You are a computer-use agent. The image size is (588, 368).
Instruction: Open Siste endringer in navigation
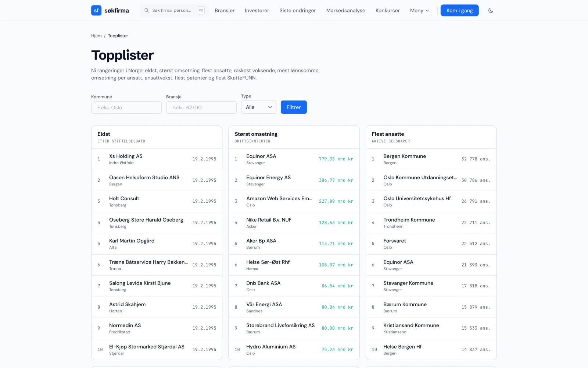[298, 10]
